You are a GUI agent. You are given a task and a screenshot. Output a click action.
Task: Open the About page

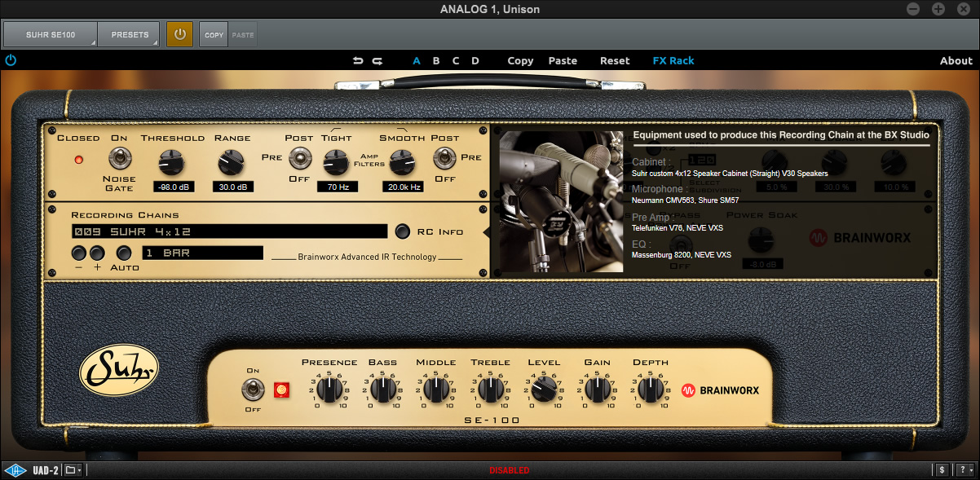tap(956, 61)
